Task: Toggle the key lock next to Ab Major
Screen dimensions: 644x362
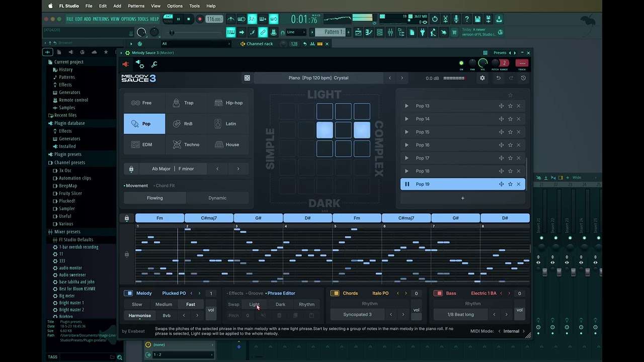Action: [x=131, y=169]
